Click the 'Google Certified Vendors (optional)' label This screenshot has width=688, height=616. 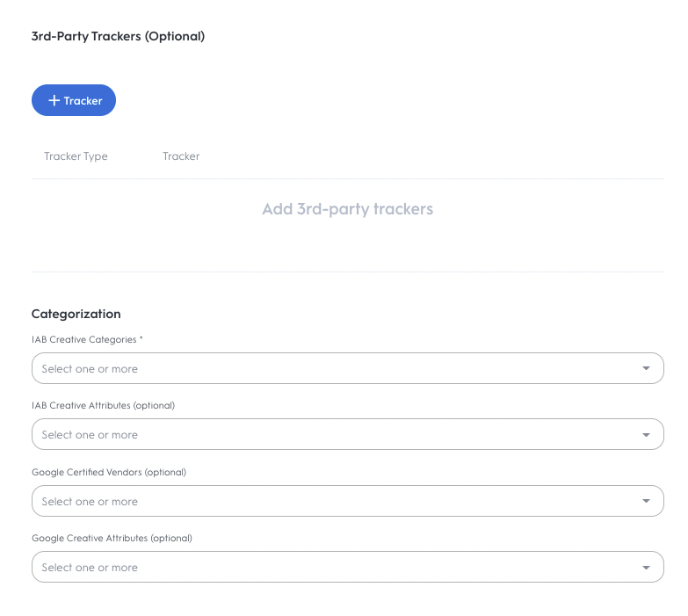pyautogui.click(x=109, y=472)
